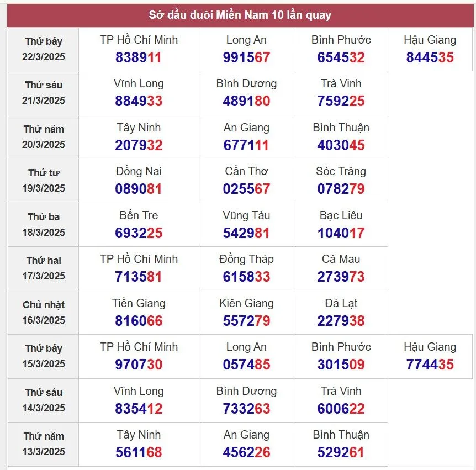Click TP Hồ Chí Minh result 838911
The image size is (476, 470).
pyautogui.click(x=139, y=57)
